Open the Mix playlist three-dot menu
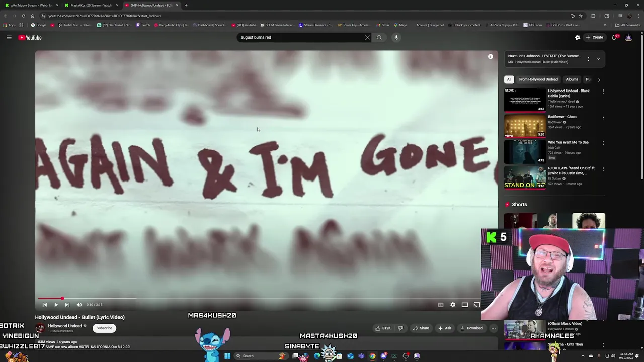The height and width of the screenshot is (362, 644). pos(588,59)
